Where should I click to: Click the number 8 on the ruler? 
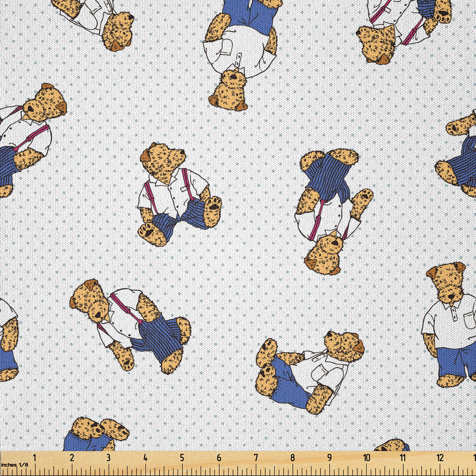point(292,458)
